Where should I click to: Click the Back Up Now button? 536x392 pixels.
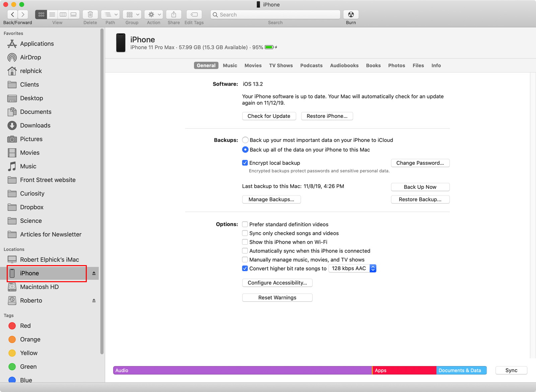(420, 187)
